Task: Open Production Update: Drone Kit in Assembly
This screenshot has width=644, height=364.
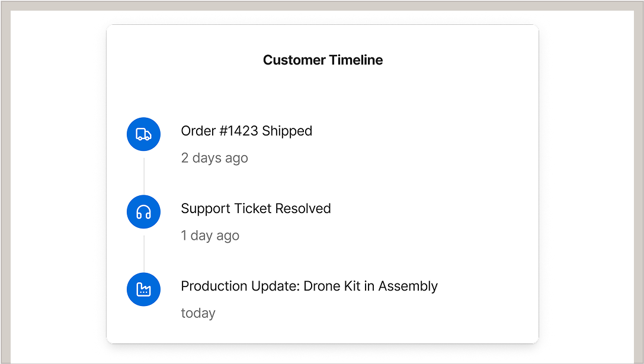Action: tap(309, 286)
